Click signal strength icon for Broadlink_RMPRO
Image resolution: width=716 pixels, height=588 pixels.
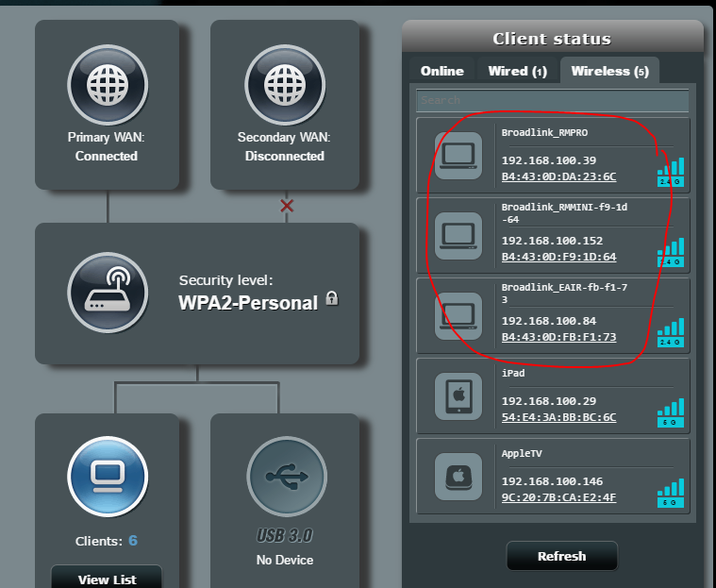coord(671,172)
